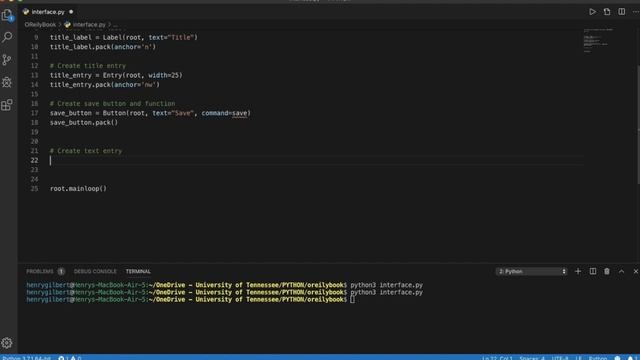640x360 pixels.
Task: Change Spaces: 4 indentation setting
Action: [532, 358]
